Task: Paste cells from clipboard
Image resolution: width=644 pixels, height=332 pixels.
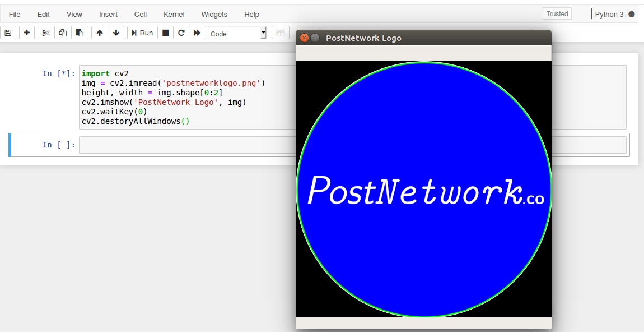Action: tap(80, 32)
